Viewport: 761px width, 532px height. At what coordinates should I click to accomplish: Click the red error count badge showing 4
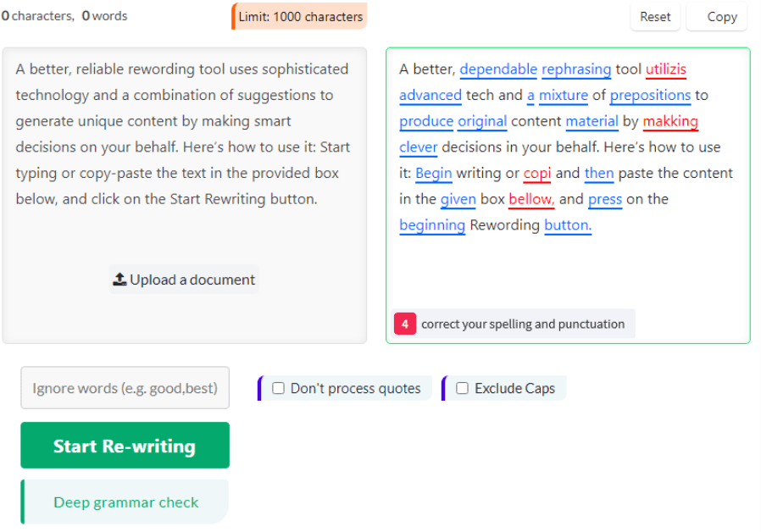[405, 324]
